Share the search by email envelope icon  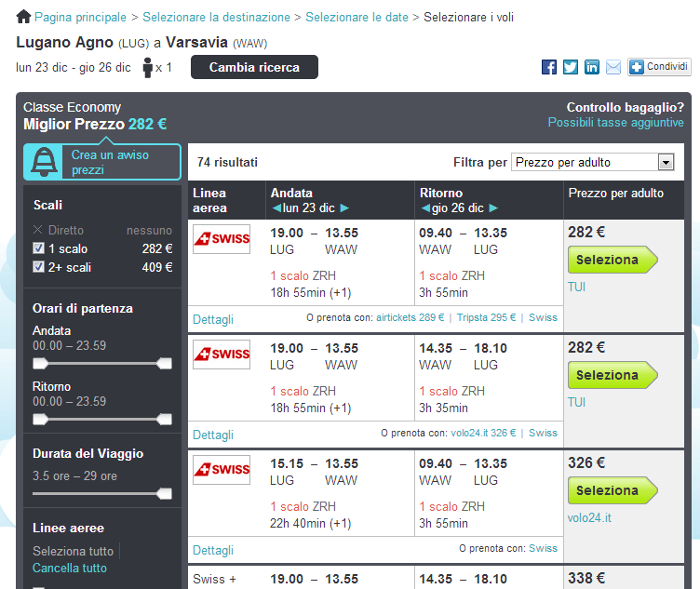pos(613,67)
